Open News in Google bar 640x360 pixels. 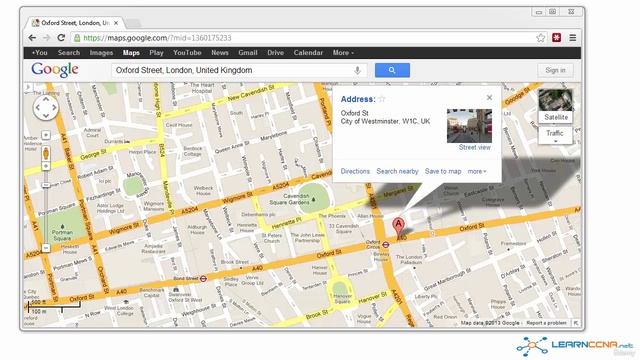(220, 53)
